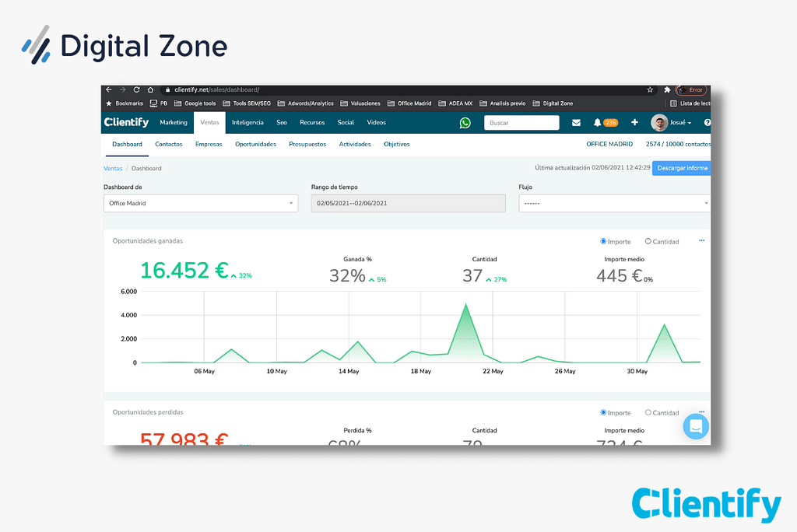797x532 pixels.
Task: Click the Descargar informe button
Action: [x=681, y=168]
